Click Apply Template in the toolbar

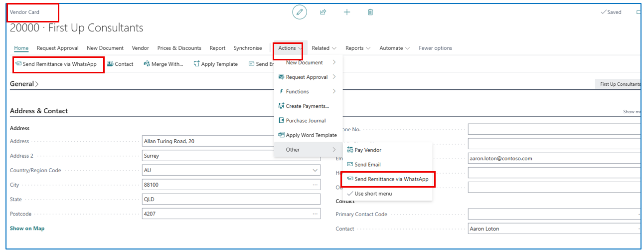pyautogui.click(x=215, y=64)
